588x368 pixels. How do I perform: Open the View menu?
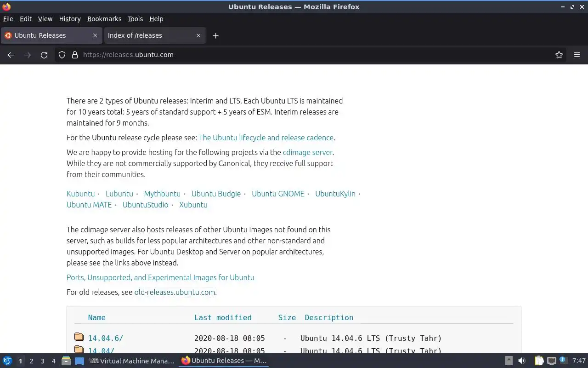pos(45,19)
